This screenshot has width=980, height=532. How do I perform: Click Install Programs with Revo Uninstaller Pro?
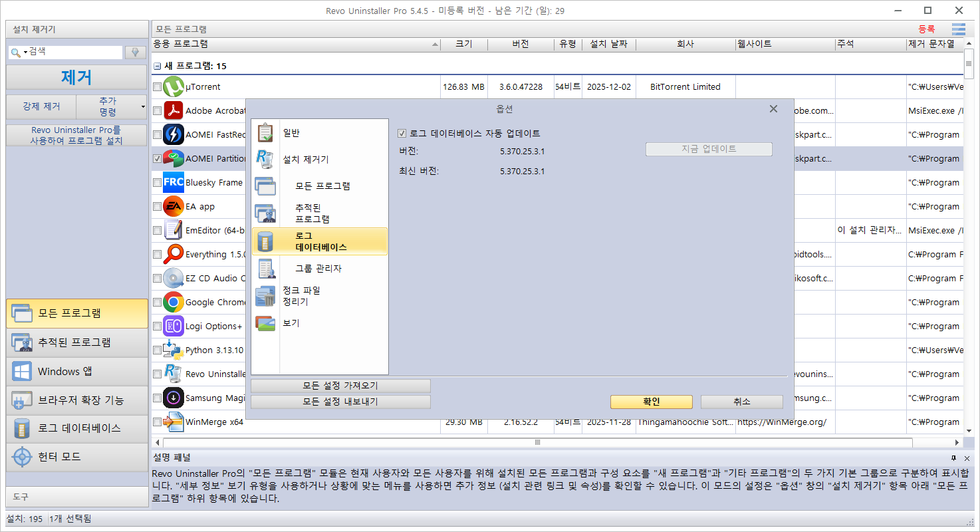point(76,135)
